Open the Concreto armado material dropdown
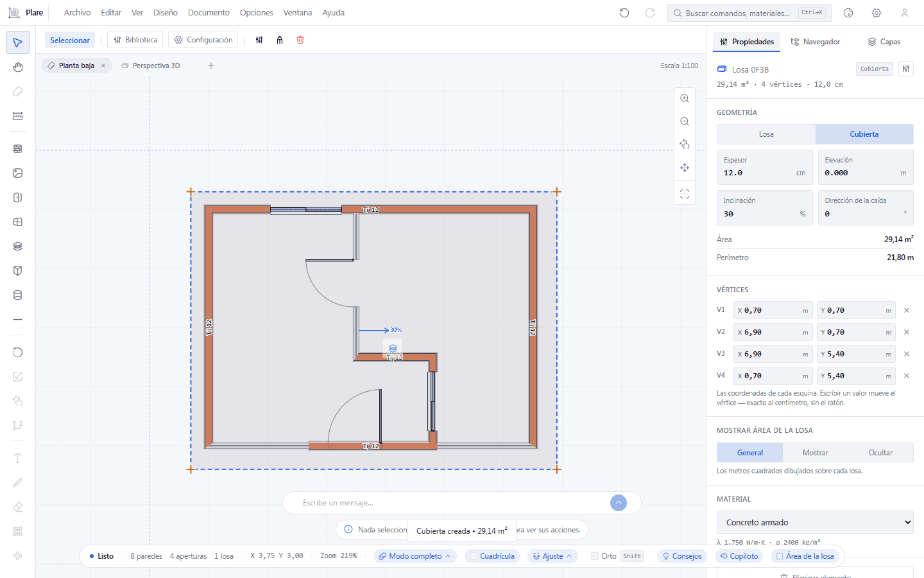Viewport: 924px width, 578px height. (x=815, y=522)
